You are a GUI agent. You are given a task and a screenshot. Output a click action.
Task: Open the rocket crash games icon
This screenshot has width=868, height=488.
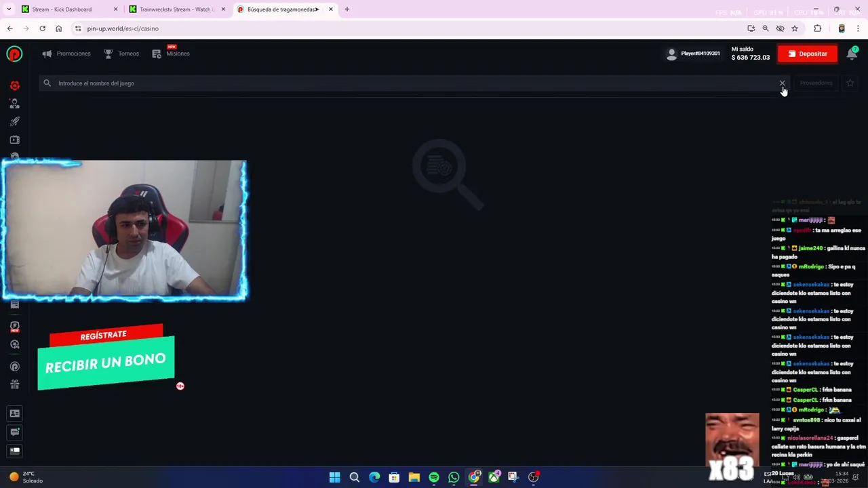(x=14, y=121)
